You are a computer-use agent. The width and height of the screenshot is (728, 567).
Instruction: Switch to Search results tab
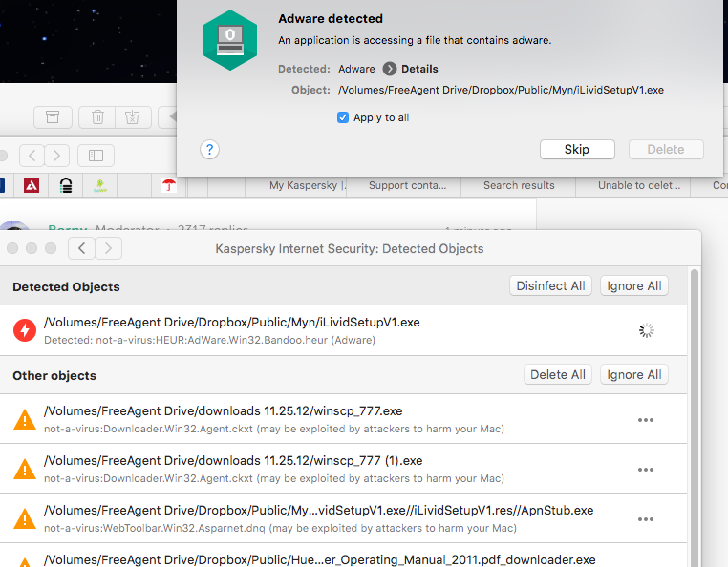[x=519, y=185]
